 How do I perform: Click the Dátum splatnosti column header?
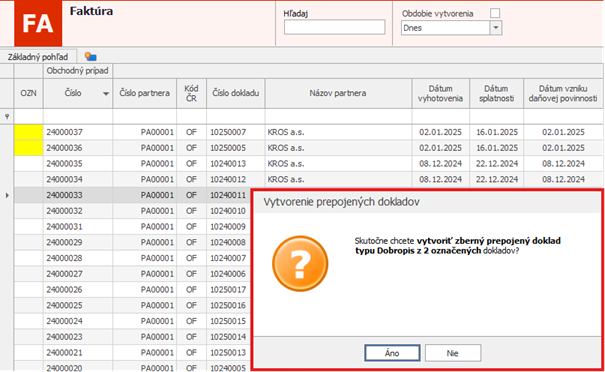click(496, 93)
